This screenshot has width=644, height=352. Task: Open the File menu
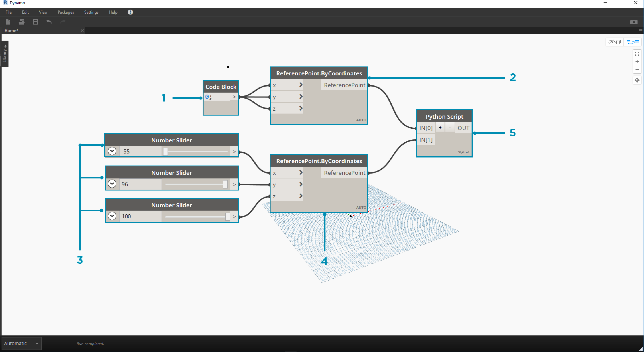point(8,12)
